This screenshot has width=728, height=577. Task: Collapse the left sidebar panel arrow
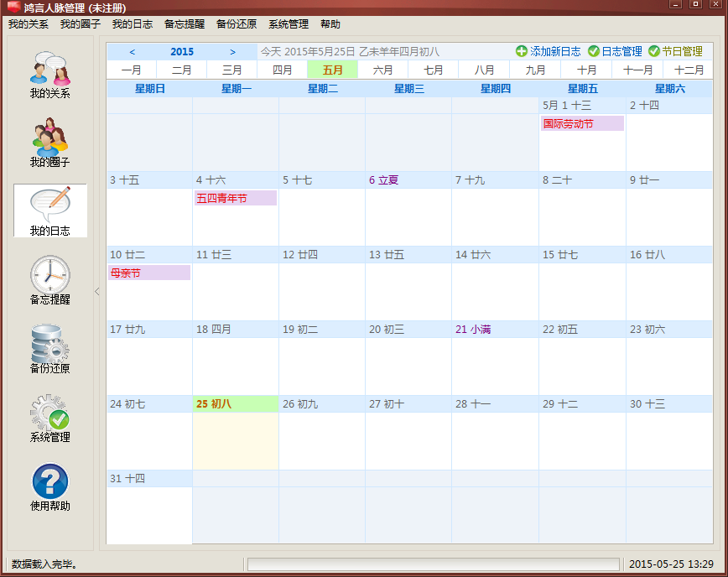coord(96,292)
